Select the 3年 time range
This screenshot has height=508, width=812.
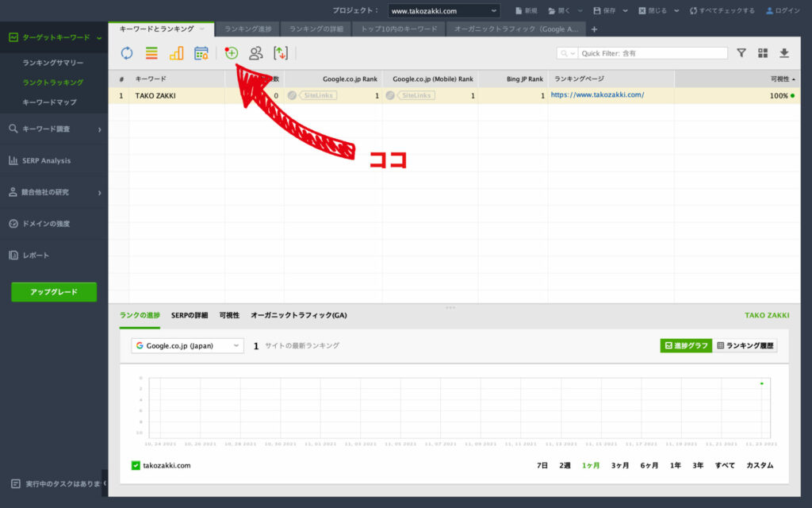click(x=698, y=465)
